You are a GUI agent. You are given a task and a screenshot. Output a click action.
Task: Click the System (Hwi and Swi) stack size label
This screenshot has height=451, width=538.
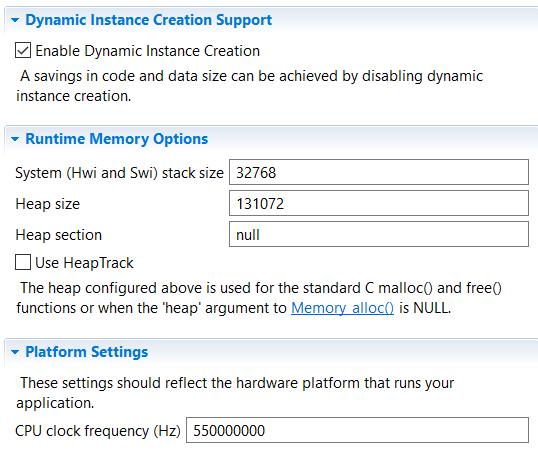[x=119, y=173]
